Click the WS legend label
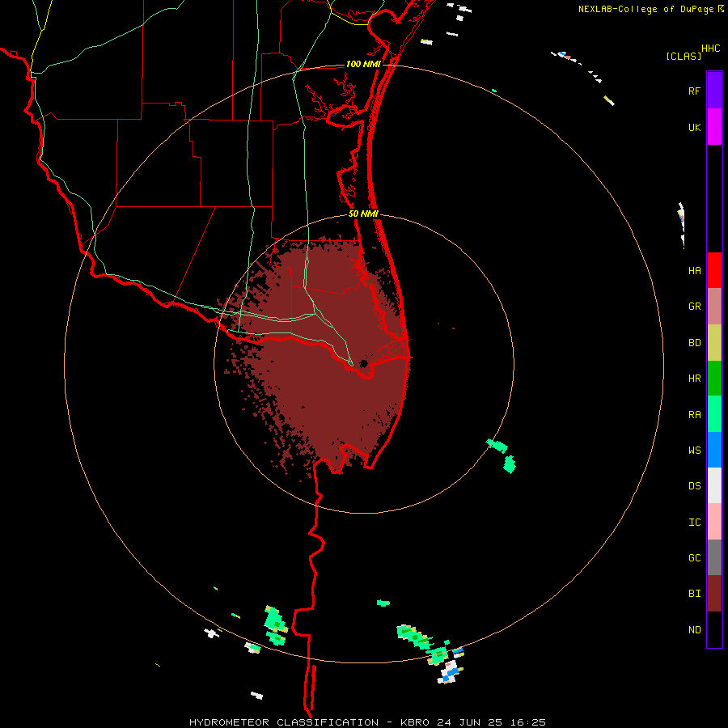The height and width of the screenshot is (728, 728). 694,451
